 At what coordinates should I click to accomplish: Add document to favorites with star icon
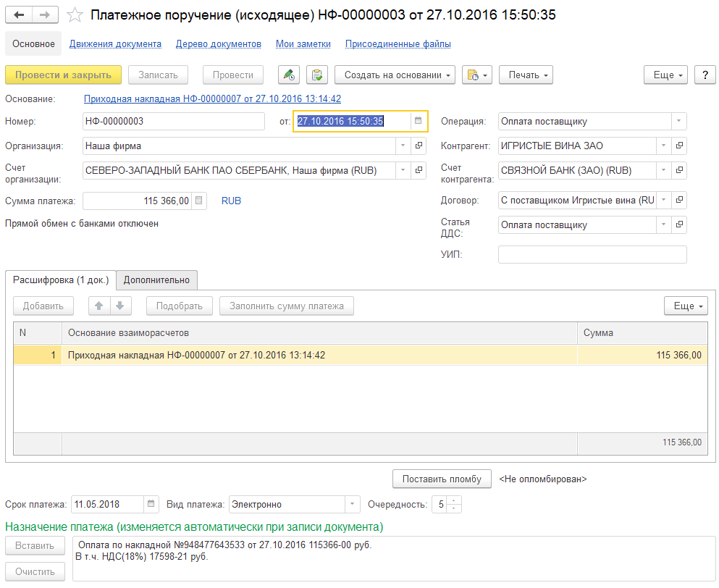click(74, 15)
